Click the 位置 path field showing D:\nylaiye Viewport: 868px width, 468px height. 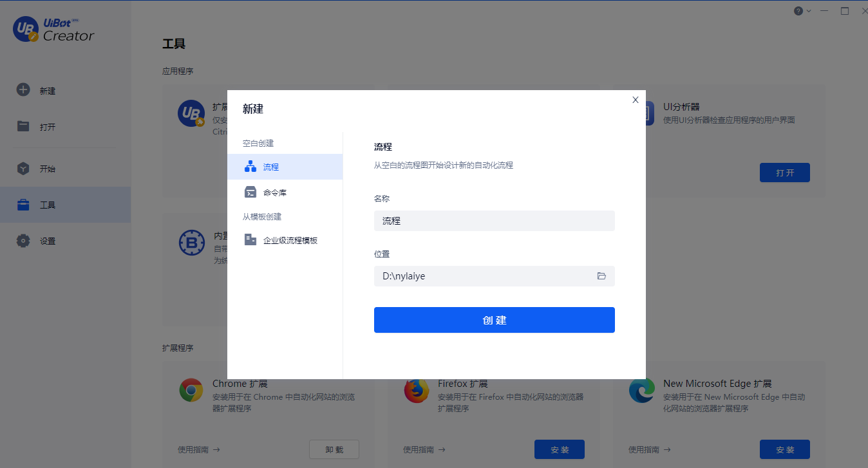[x=483, y=276]
